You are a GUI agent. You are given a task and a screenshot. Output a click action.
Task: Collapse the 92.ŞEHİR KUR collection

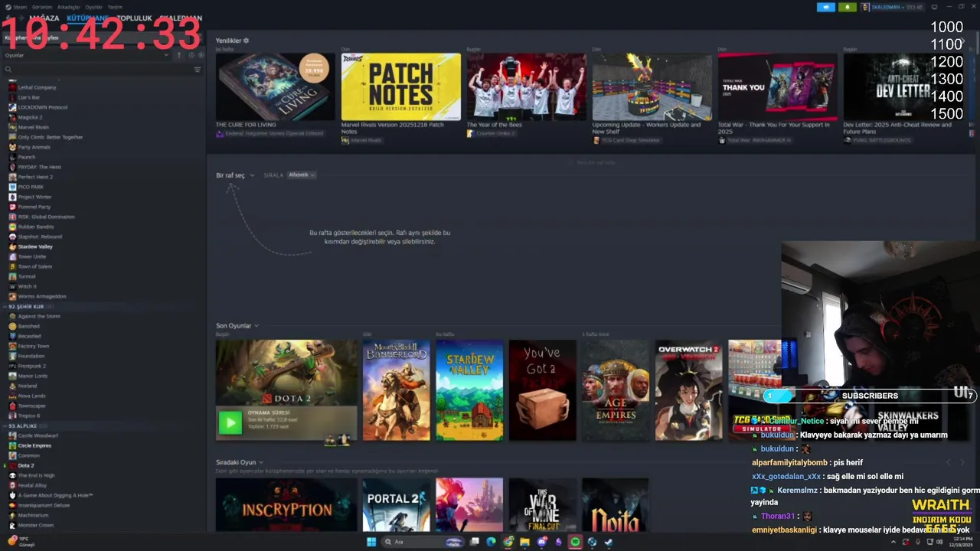(5, 306)
